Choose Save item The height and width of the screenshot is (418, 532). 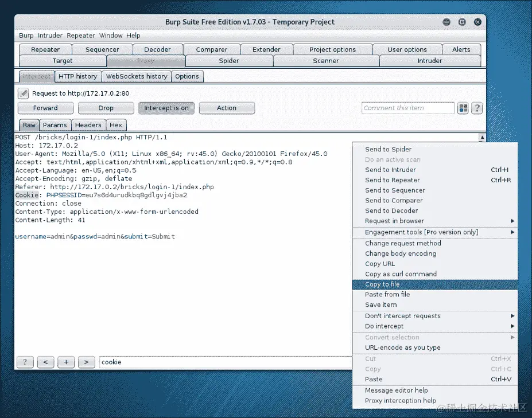point(435,305)
